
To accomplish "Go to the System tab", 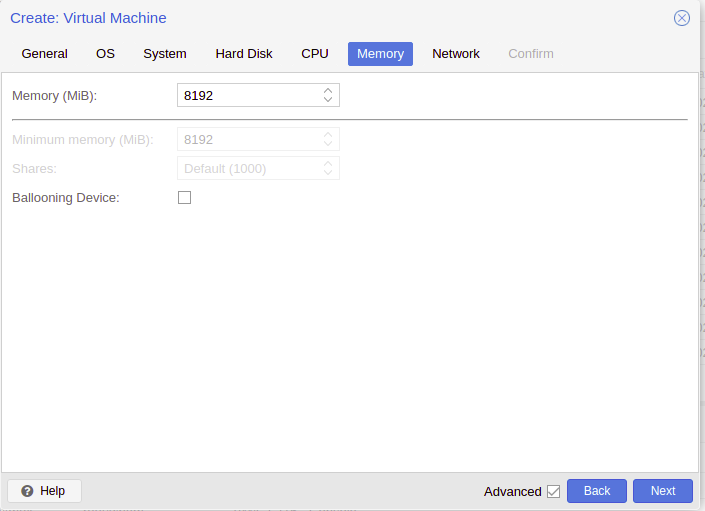I will click(x=165, y=54).
